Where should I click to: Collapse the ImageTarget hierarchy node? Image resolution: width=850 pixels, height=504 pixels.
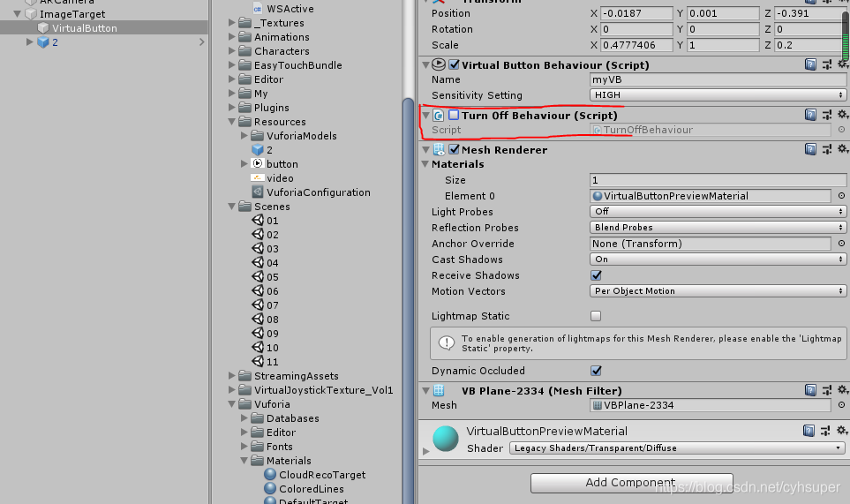point(18,13)
